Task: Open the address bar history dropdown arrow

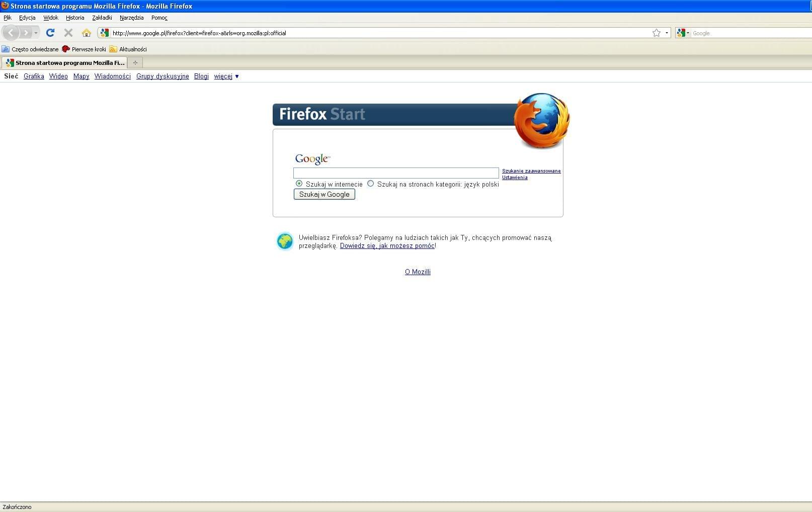Action: click(x=667, y=33)
